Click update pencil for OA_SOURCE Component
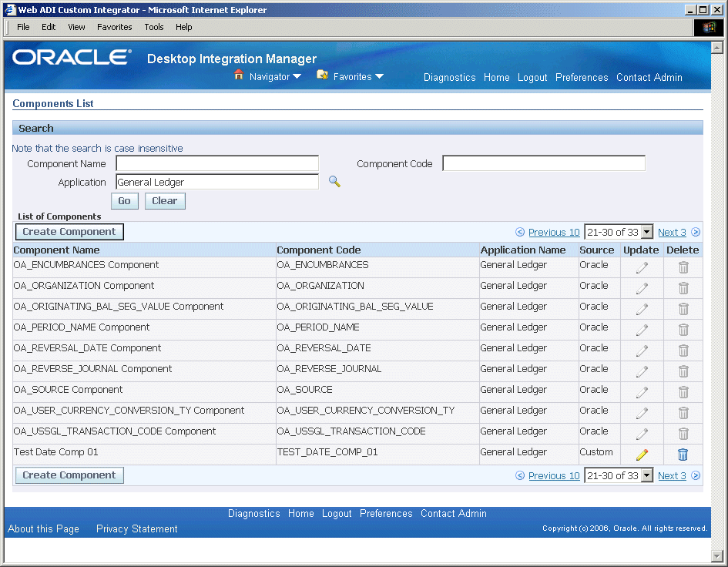728x567 pixels. (x=642, y=392)
